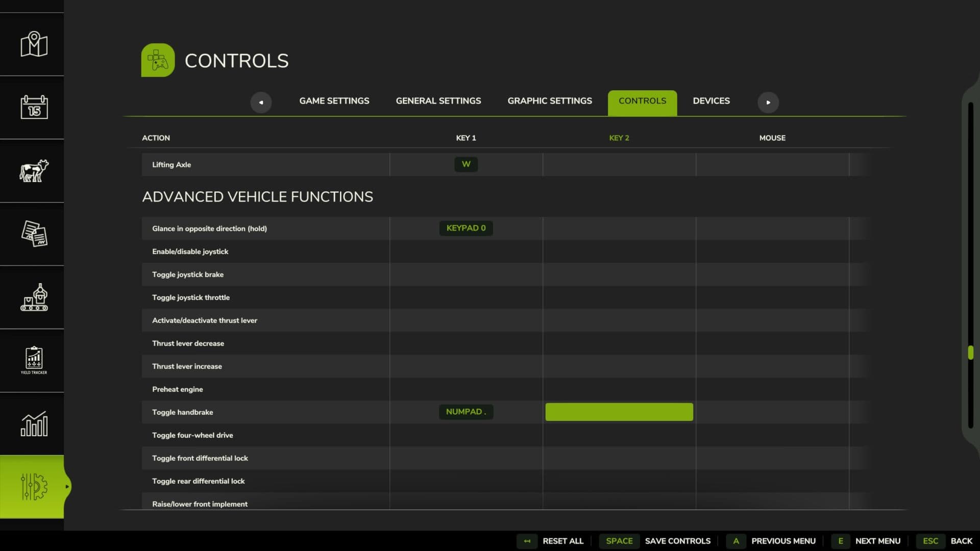980x551 pixels.
Task: Select the Controls tab
Action: pyautogui.click(x=642, y=103)
